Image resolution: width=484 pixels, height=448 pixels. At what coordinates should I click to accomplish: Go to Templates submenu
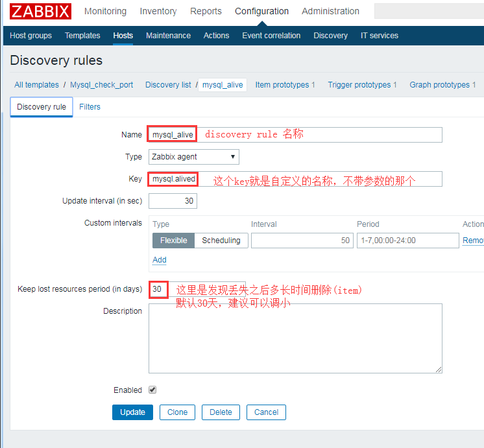[82, 36]
